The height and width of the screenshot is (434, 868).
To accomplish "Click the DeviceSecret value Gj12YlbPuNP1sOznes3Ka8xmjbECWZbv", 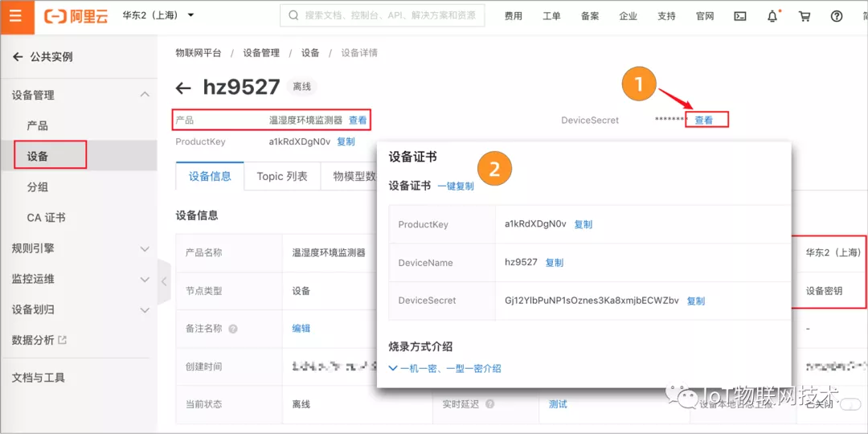I will tap(592, 301).
